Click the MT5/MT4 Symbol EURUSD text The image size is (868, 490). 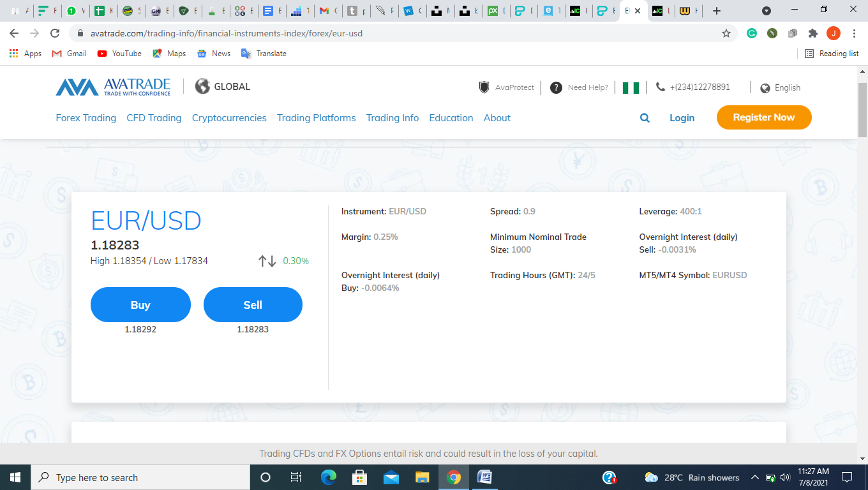693,275
